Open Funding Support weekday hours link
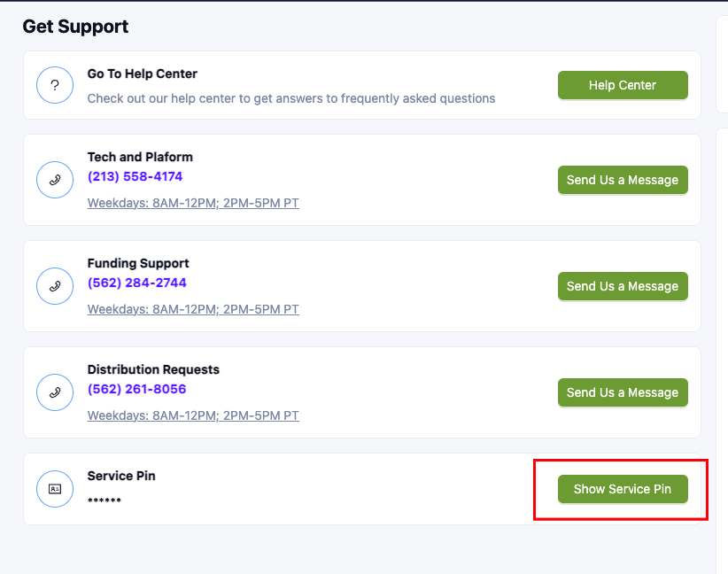The width and height of the screenshot is (728, 574). [x=193, y=309]
